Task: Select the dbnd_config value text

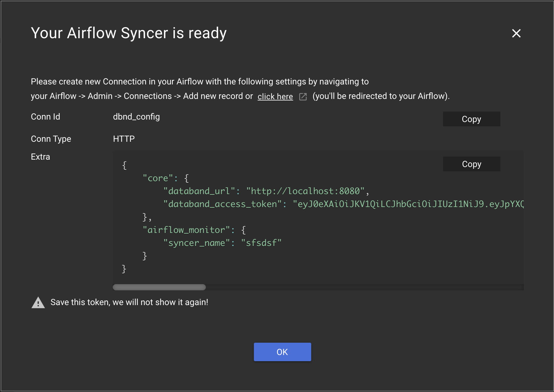Action: pos(136,117)
